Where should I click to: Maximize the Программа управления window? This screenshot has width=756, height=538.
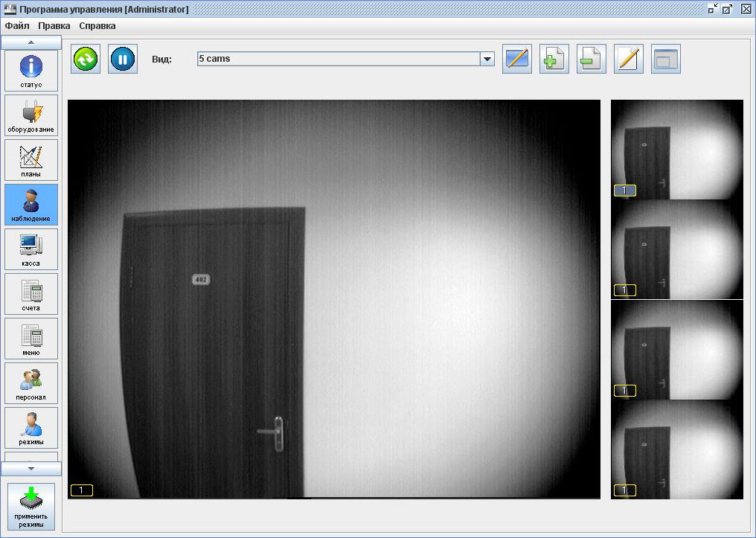coord(727,9)
